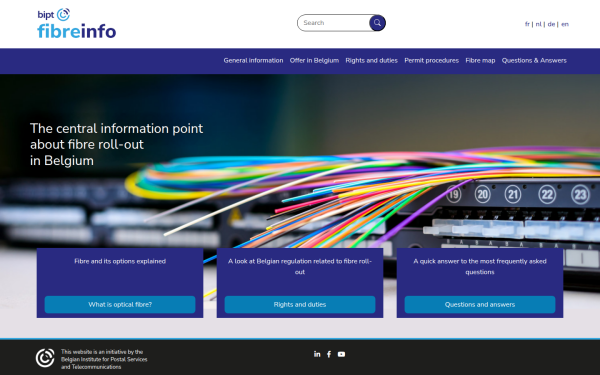The height and width of the screenshot is (375, 600).
Task: Click the Questions and answers card button
Action: pos(480,305)
